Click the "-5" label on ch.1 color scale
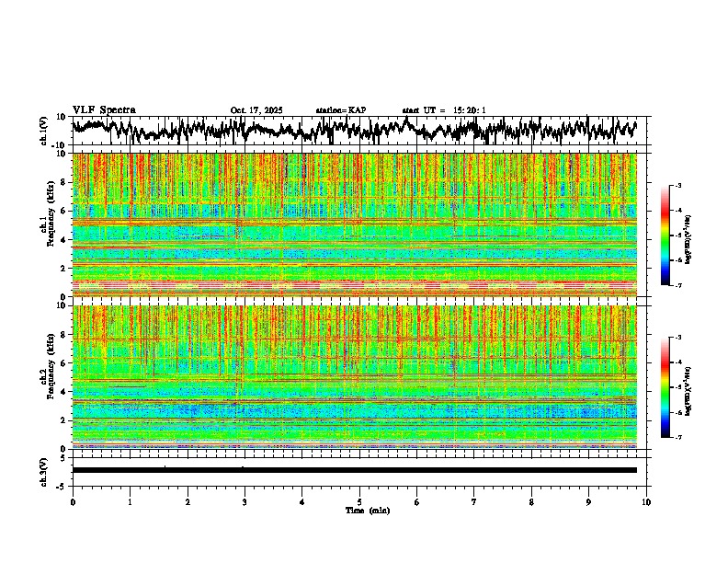Screen dimensions: 728x563 [x=678, y=236]
